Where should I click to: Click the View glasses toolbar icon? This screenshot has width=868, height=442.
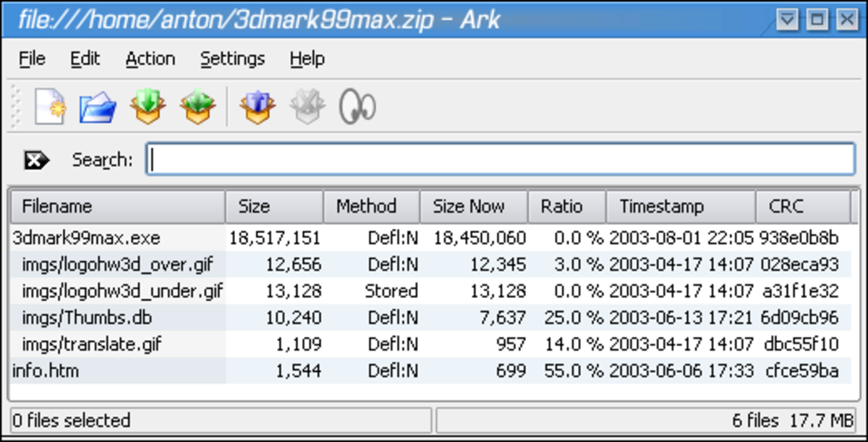357,107
